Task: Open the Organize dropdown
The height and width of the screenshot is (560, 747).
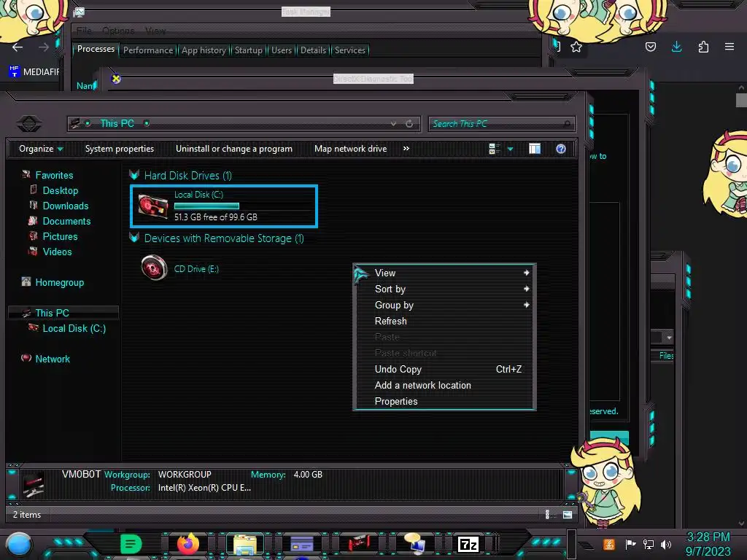Action: [41, 149]
